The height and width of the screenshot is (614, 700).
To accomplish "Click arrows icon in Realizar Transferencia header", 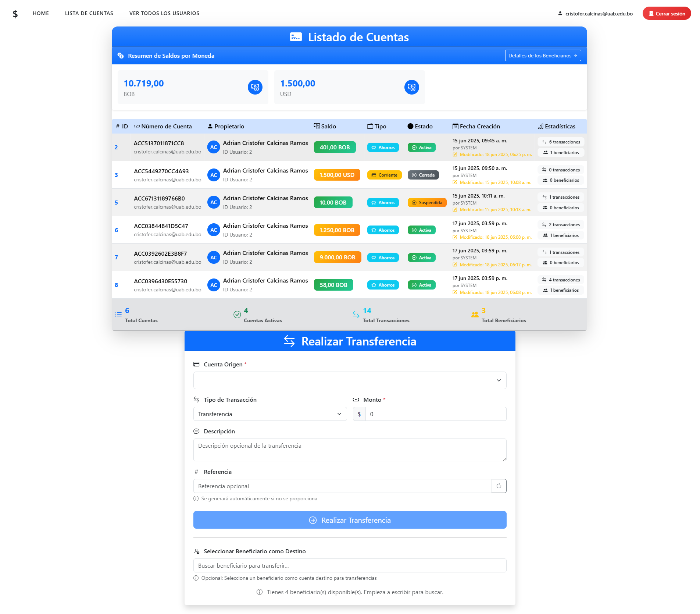I will [x=289, y=341].
